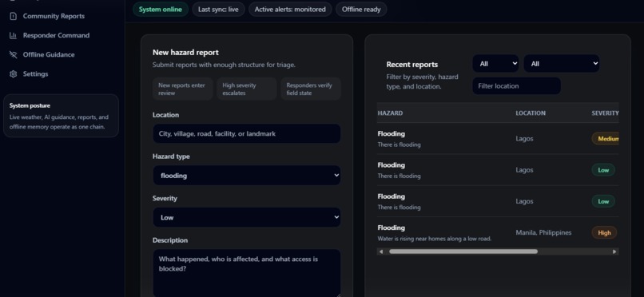This screenshot has width=644, height=297.
Task: Open the first All filter dropdown
Action: [x=495, y=64]
